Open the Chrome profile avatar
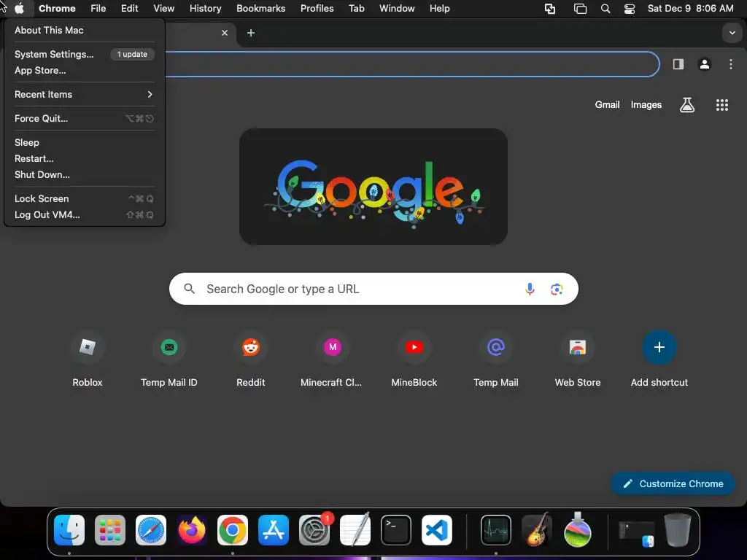The image size is (747, 560). (x=705, y=64)
